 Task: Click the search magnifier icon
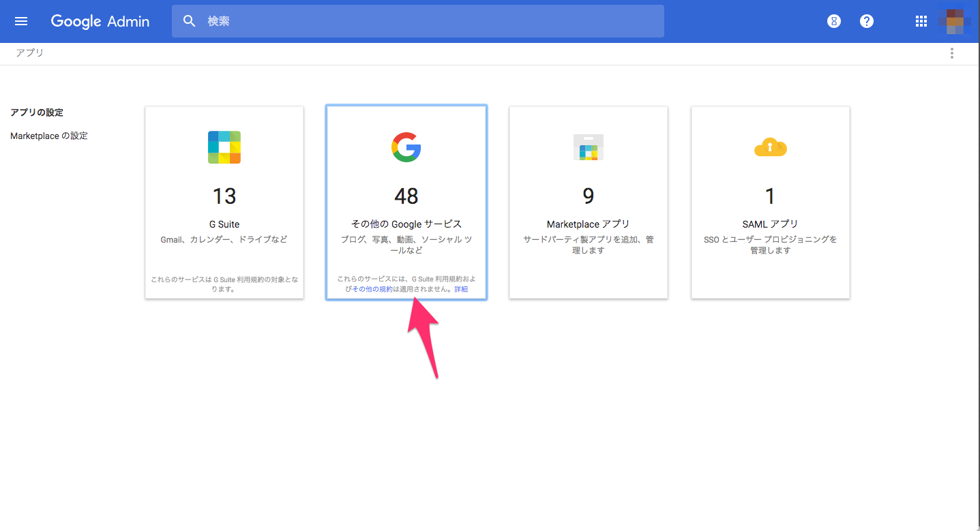(190, 21)
